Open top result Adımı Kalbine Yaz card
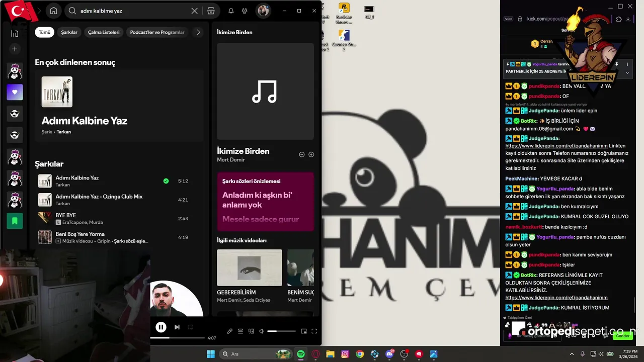 point(119,106)
